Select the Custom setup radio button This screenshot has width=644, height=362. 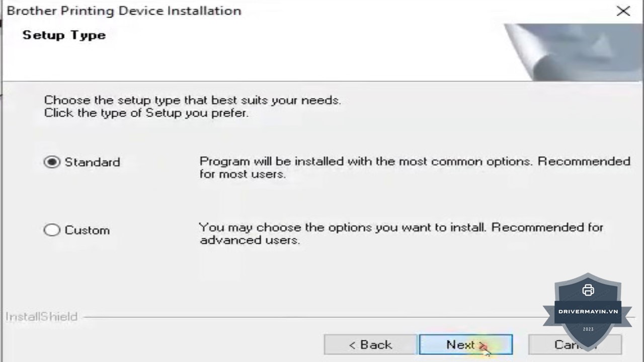point(52,230)
